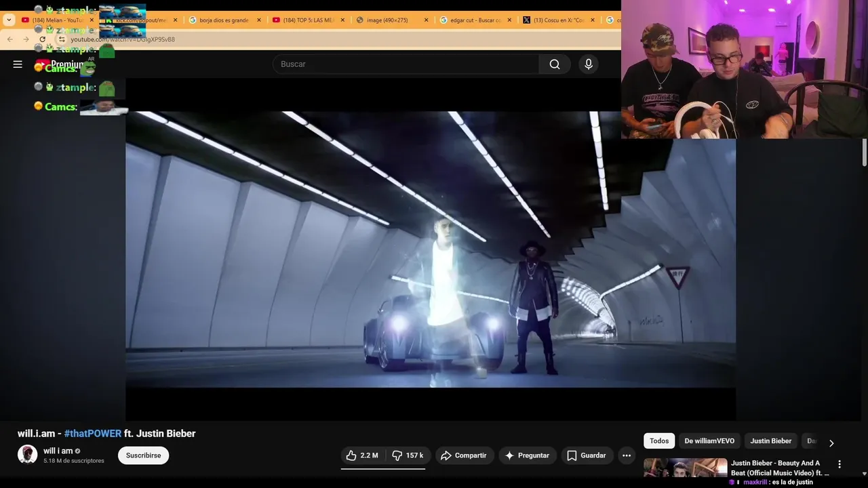Viewport: 868px width, 488px height.
Task: Open the Preguntar AI ask button
Action: [527, 455]
